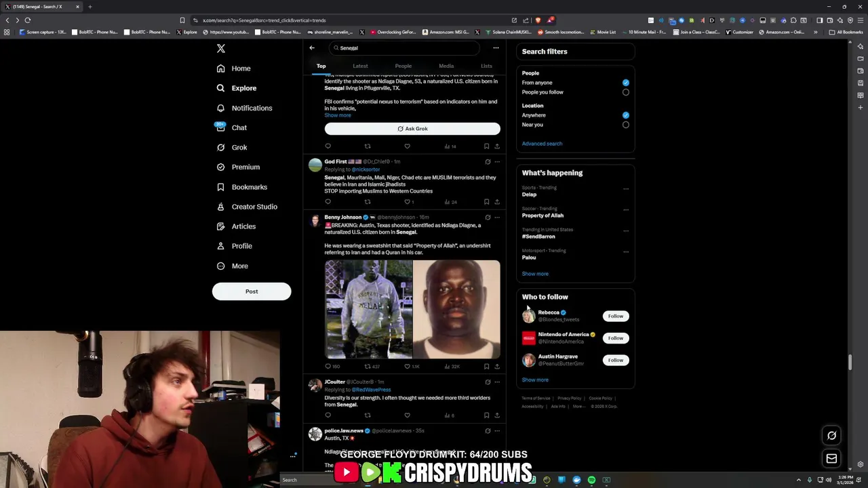Click the X logo in sidebar
Image resolution: width=868 pixels, height=488 pixels.
tap(220, 48)
